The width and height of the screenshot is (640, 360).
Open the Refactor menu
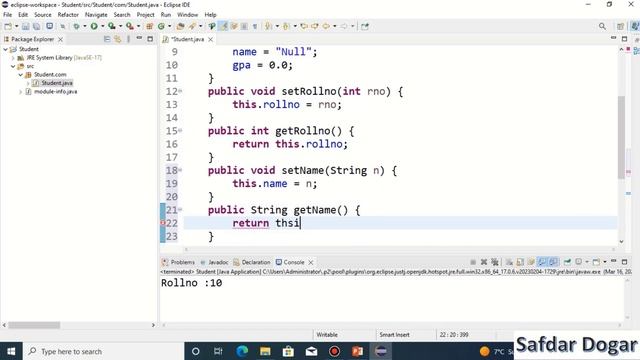(x=68, y=15)
